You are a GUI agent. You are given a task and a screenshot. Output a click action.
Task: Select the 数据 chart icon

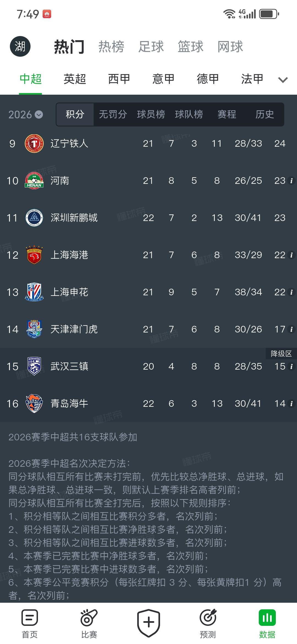tap(267, 618)
